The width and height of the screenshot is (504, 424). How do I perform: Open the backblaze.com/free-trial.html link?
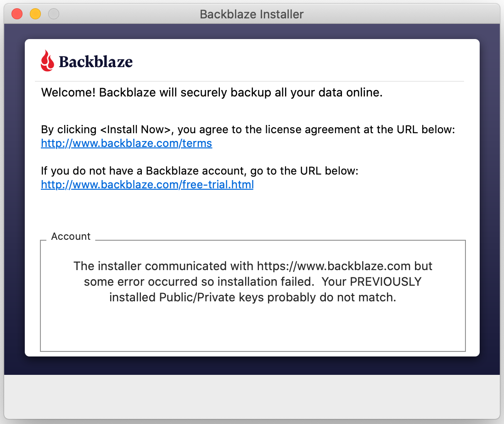pyautogui.click(x=147, y=184)
